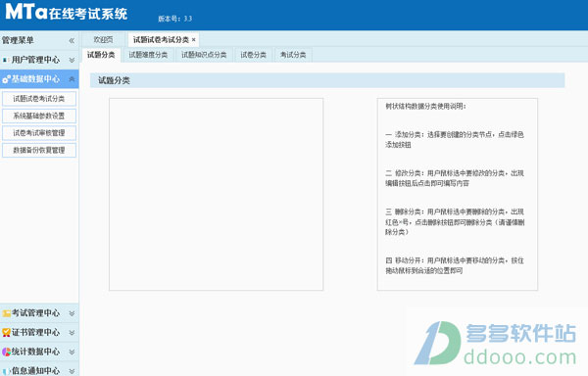The image size is (588, 376).
Task: Click the 用户管理中心 user icon
Action: 5,60
